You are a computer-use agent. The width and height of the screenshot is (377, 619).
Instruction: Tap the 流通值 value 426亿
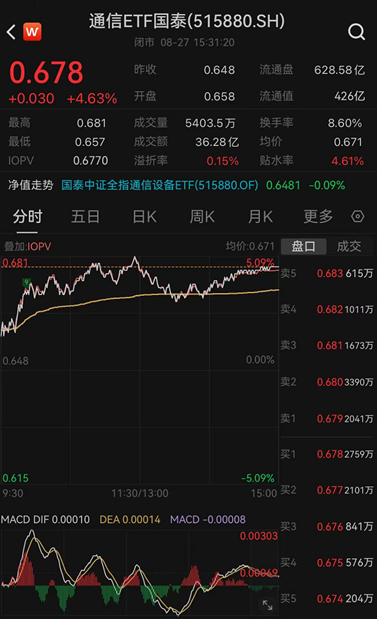pos(349,96)
